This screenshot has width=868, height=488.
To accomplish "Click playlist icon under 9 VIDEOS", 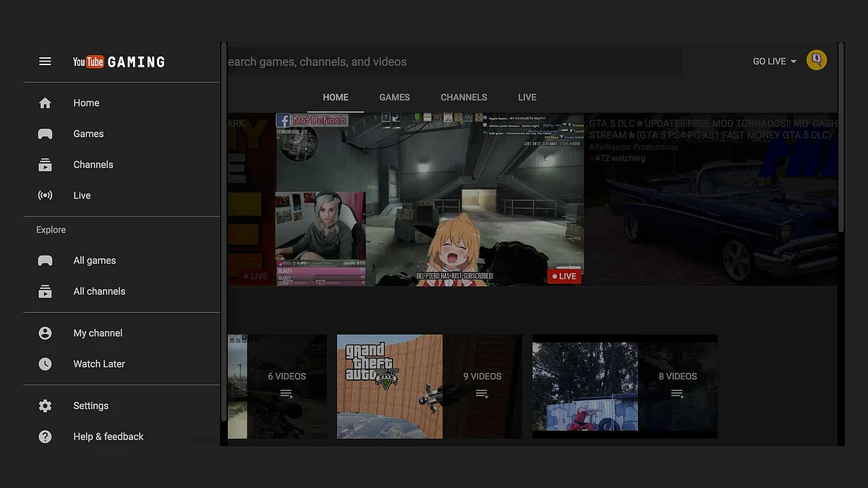I will click(x=482, y=394).
